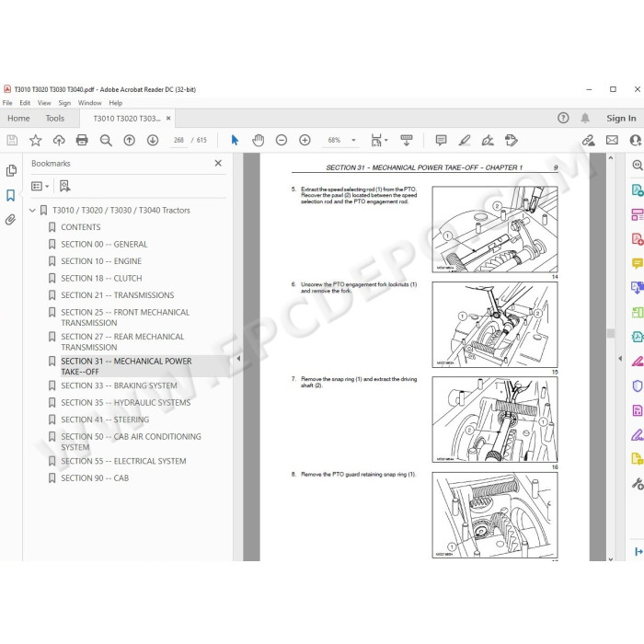Open SECTION 33 -- BRAKING SYSTEM bookmark
The height and width of the screenshot is (644, 644).
[119, 385]
